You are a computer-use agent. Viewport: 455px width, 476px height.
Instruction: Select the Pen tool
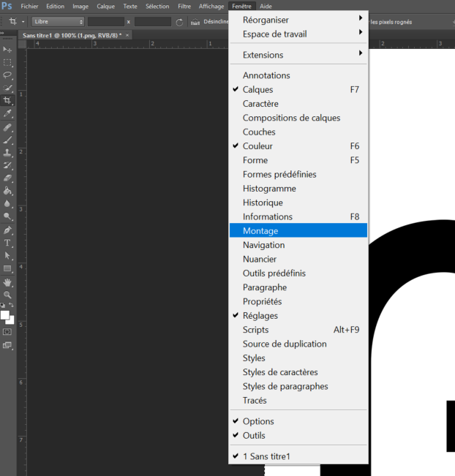pos(7,230)
